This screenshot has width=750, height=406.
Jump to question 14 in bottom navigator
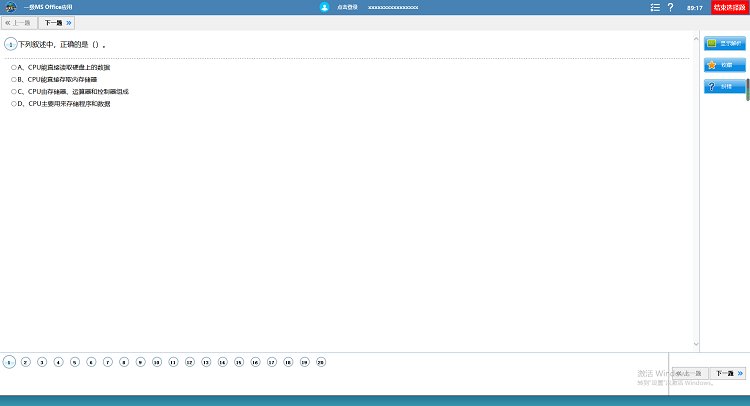click(x=222, y=362)
